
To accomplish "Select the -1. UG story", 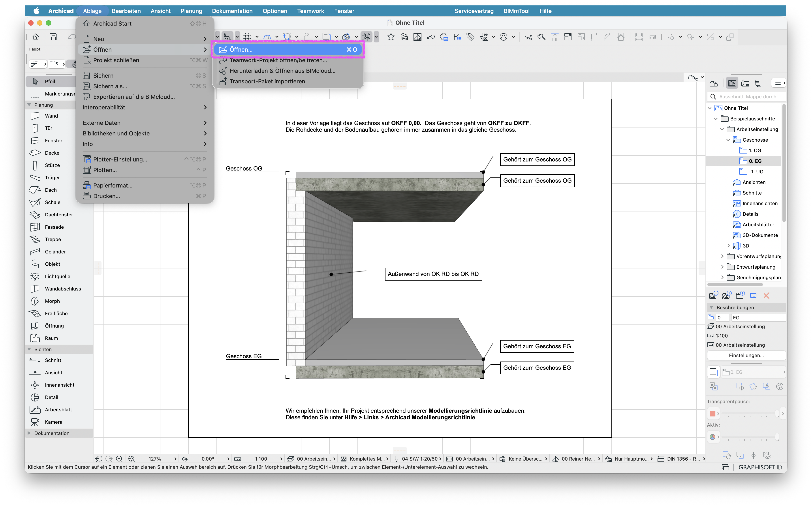I will [756, 172].
